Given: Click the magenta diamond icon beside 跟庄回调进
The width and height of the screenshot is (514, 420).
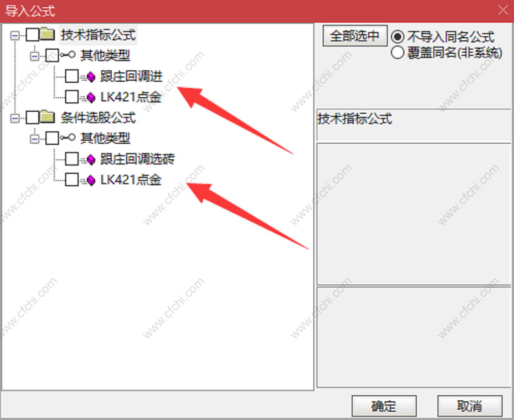Looking at the screenshot, I should point(91,77).
